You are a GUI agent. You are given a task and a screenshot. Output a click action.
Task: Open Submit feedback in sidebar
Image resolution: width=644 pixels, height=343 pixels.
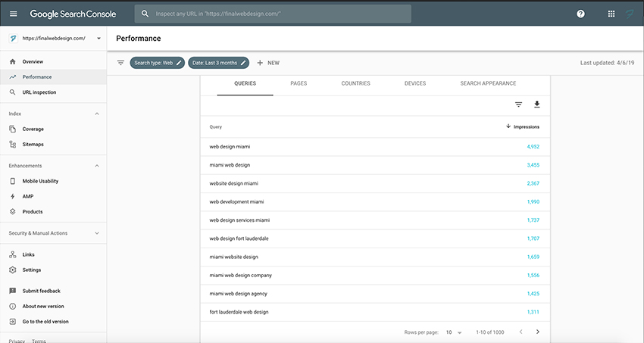[53, 291]
